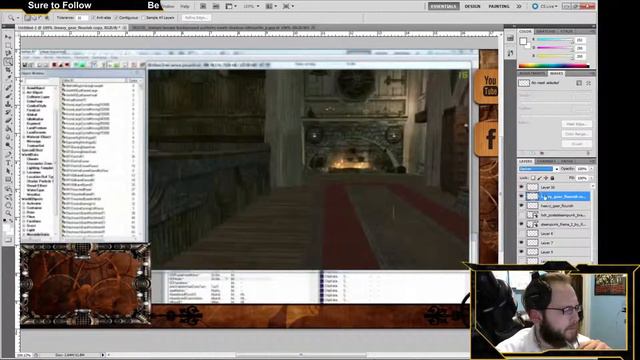This screenshot has height=360, width=640.
Task: Switch to the Swatches tab
Action: (x=545, y=31)
